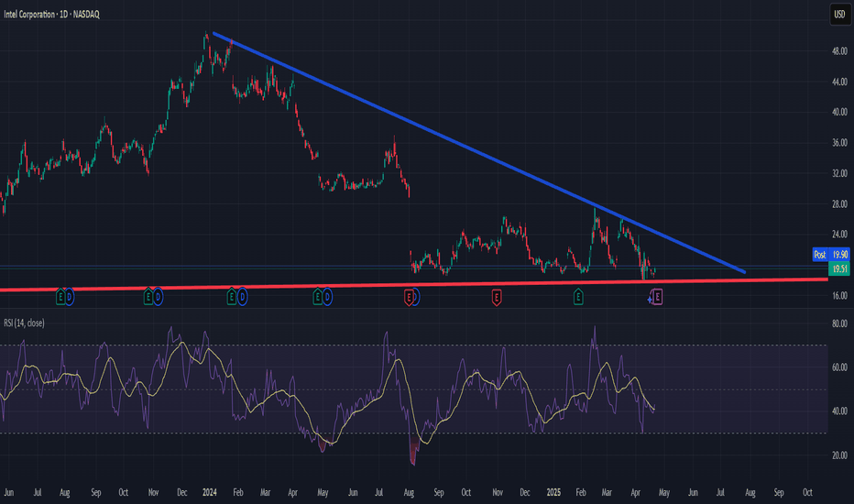Click the blue Post 19.90 price label
Screen dimensions: 854x504
tap(830, 255)
